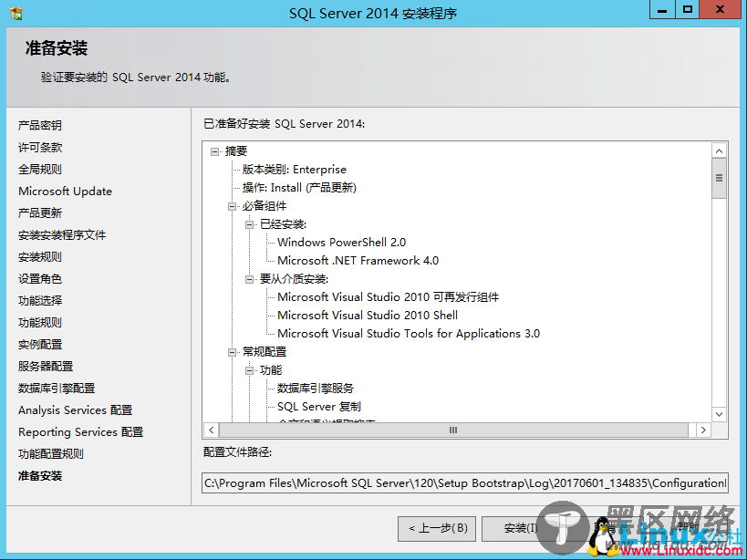Open the 全局规则 step in sidebar
The image size is (747, 560).
(x=40, y=169)
